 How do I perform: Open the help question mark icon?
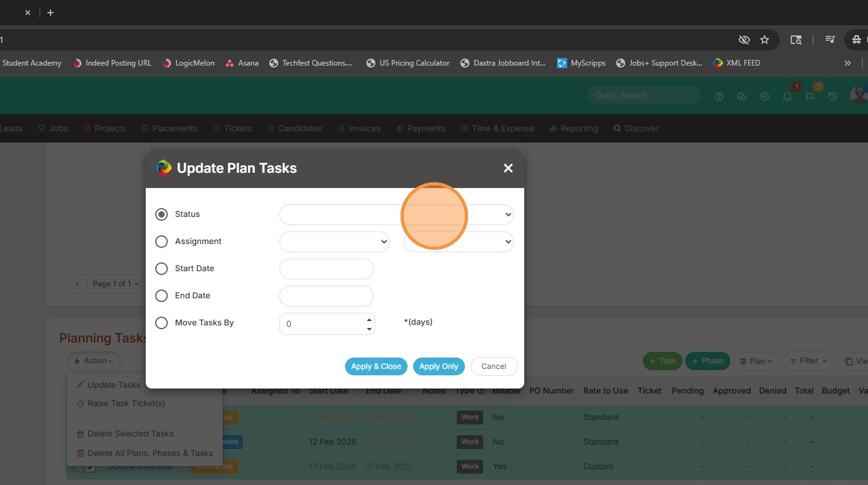pos(719,96)
